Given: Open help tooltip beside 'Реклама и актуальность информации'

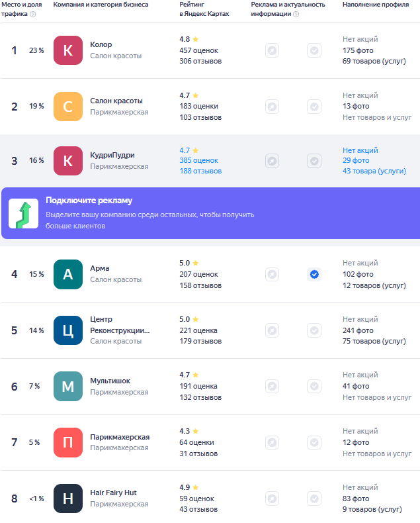Looking at the screenshot, I should click(x=296, y=14).
